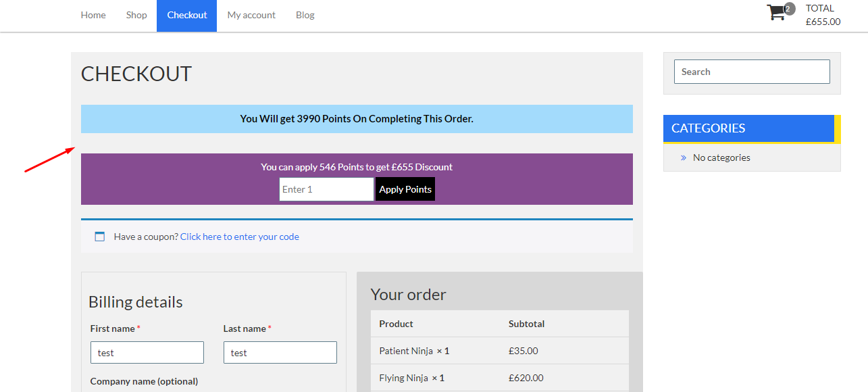The height and width of the screenshot is (392, 868).
Task: Click here to enter your code link
Action: pos(240,237)
